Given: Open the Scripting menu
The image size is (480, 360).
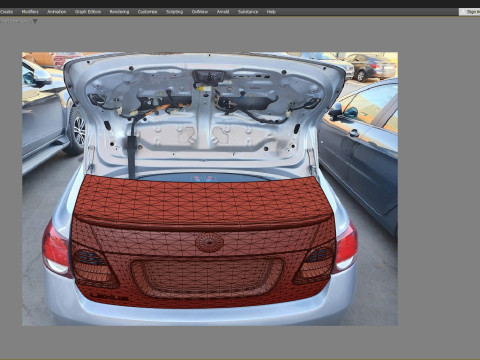Looking at the screenshot, I should 175,12.
